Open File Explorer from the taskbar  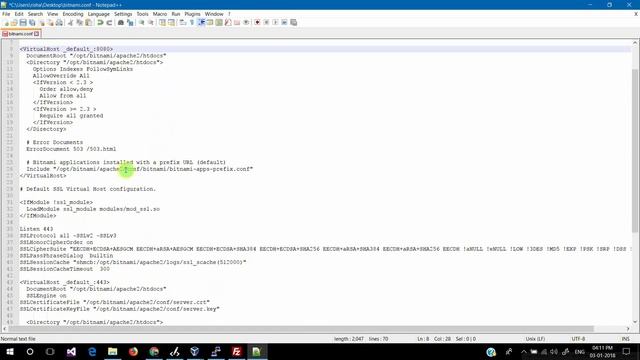(x=113, y=351)
